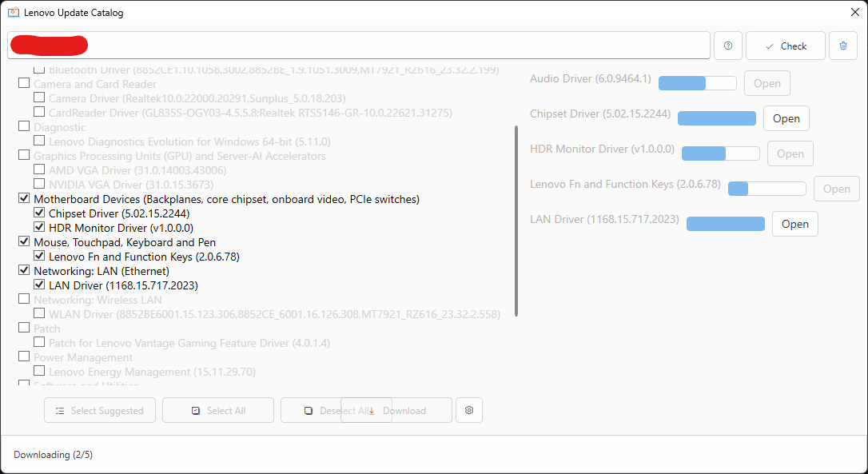This screenshot has width=868, height=474.
Task: Uncheck the LAN Driver checkbox
Action: point(38,285)
